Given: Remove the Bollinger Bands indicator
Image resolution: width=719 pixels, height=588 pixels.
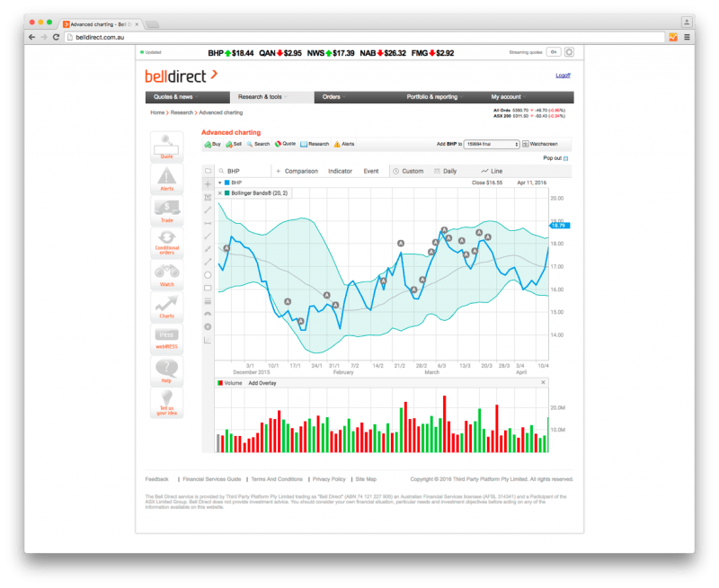Looking at the screenshot, I should tap(220, 193).
